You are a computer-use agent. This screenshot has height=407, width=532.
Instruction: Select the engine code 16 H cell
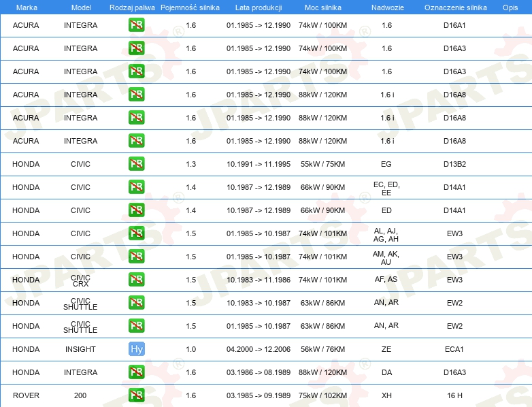pyautogui.click(x=454, y=395)
